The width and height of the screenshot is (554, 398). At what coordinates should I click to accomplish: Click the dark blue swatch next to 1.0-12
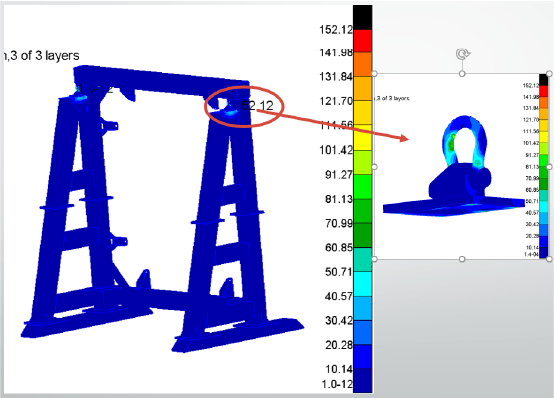tap(363, 380)
